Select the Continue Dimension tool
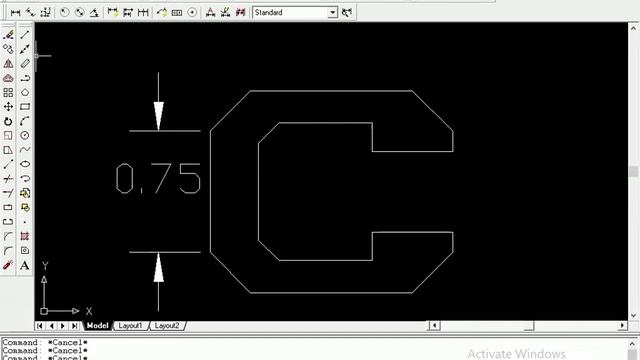Viewport: 640px width, 360px height. pos(143,13)
